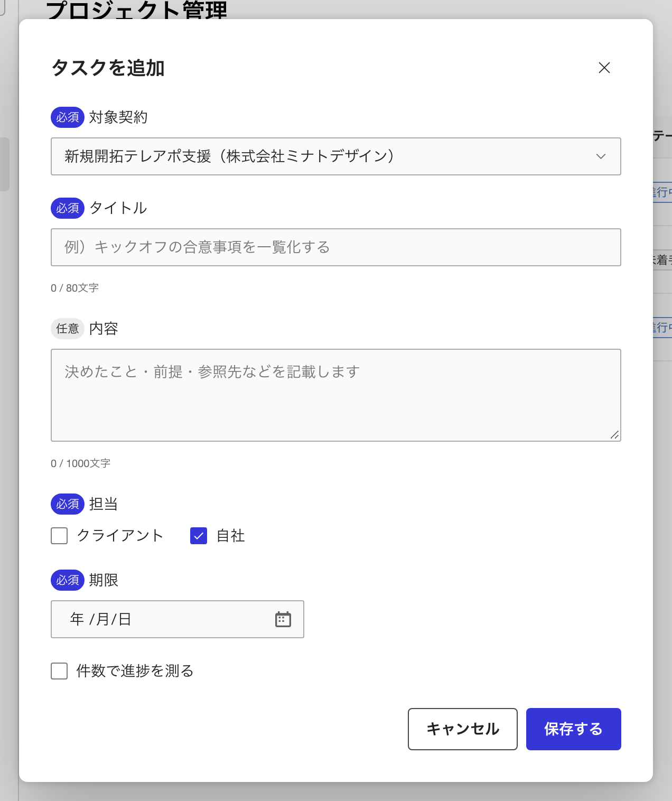Click the 保存する button
The width and height of the screenshot is (672, 801).
click(574, 729)
